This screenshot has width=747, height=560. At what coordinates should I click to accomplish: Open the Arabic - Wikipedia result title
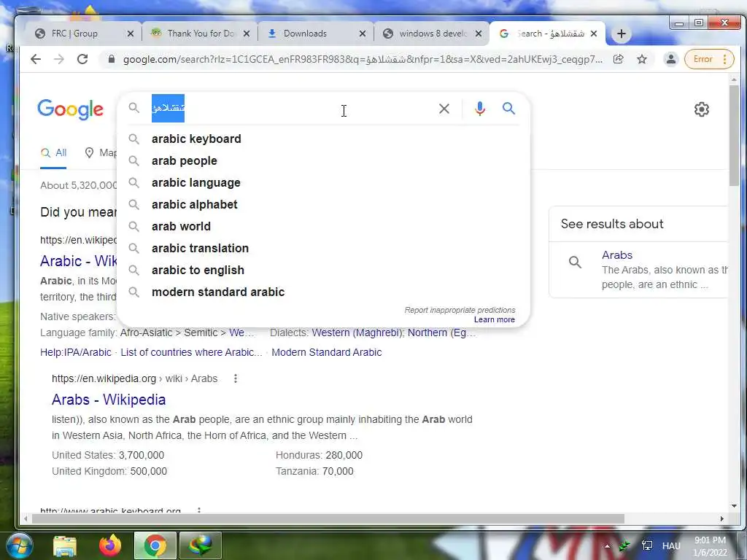(79, 261)
